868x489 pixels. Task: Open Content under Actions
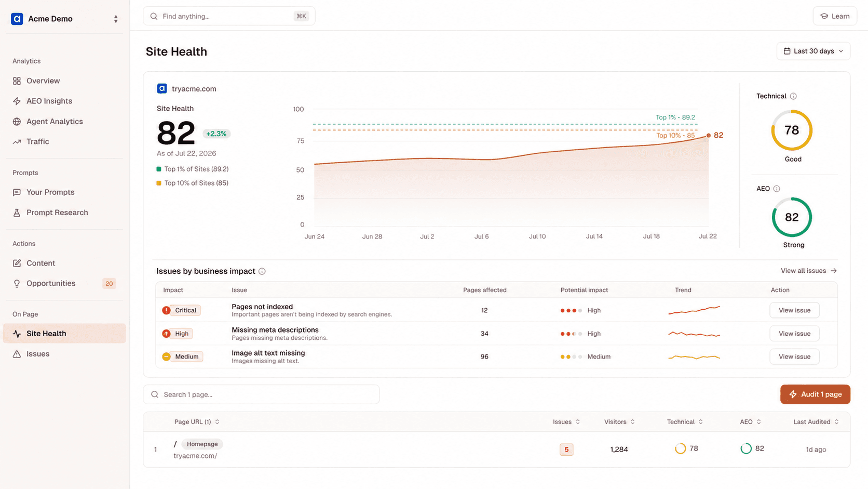40,263
